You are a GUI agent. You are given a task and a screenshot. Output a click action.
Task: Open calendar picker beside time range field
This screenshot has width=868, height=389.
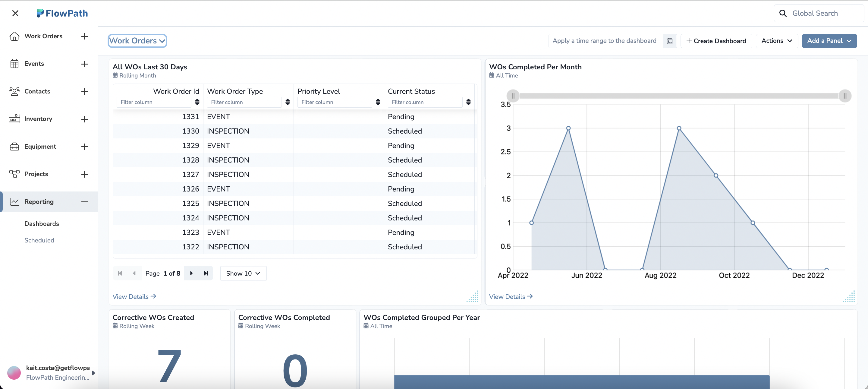click(670, 40)
